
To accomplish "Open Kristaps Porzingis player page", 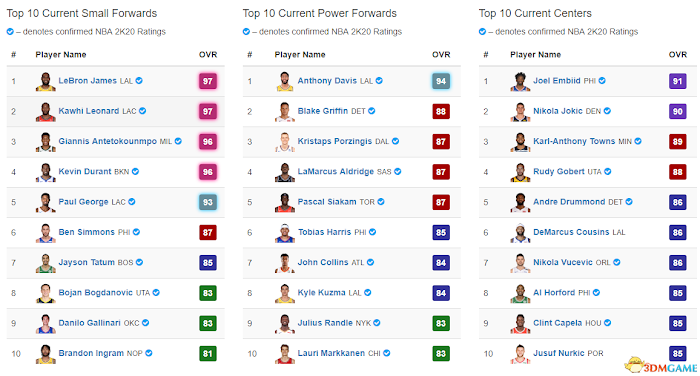I will point(334,141).
